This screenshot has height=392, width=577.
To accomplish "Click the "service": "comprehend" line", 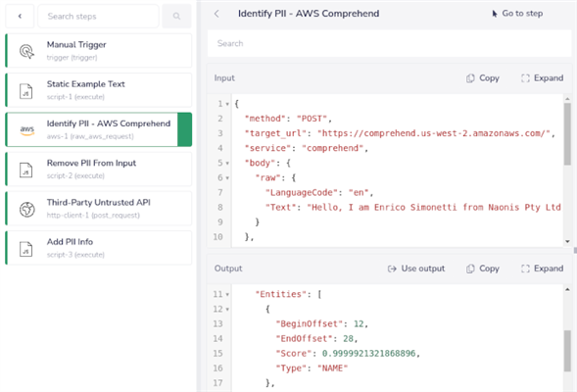I will click(307, 148).
